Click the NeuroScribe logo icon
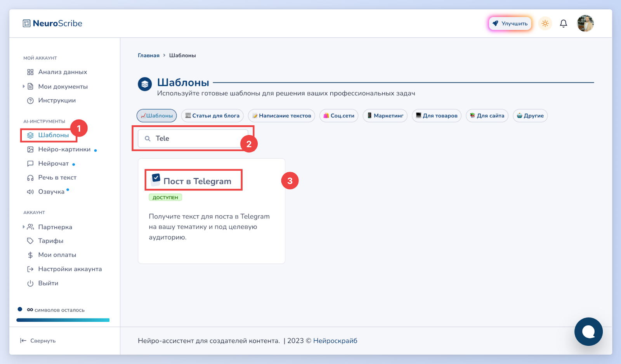 point(26,23)
